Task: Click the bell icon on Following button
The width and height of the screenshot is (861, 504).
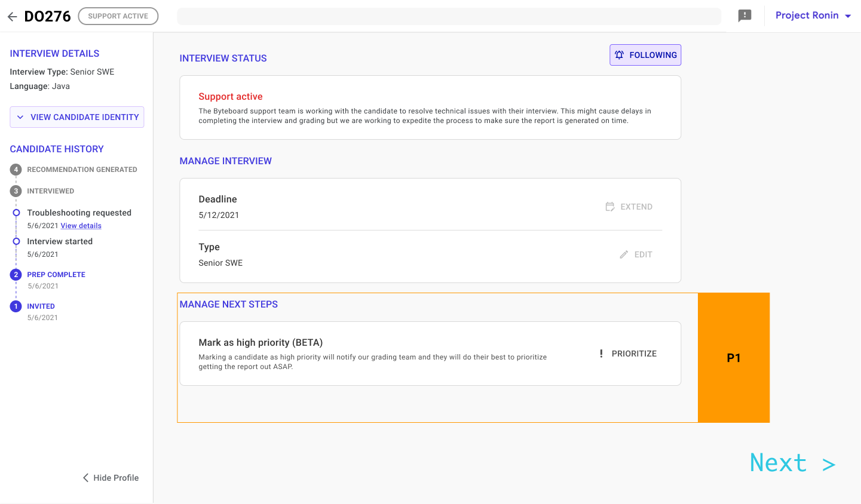Action: [620, 55]
